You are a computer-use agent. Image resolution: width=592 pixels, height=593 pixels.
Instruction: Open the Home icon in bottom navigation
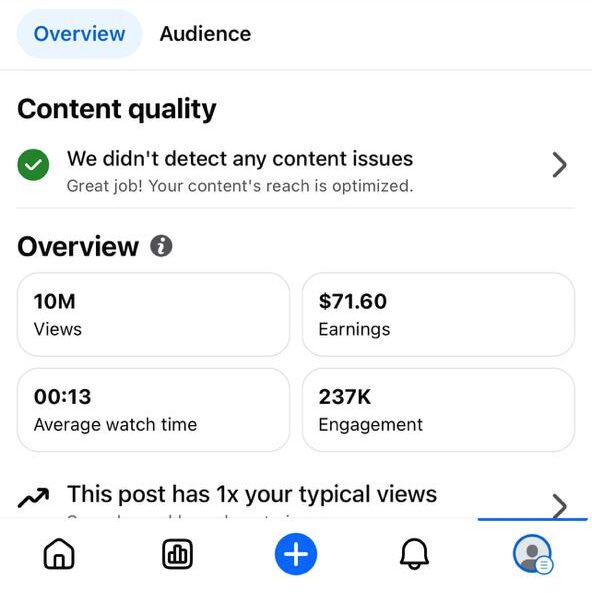coord(59,554)
